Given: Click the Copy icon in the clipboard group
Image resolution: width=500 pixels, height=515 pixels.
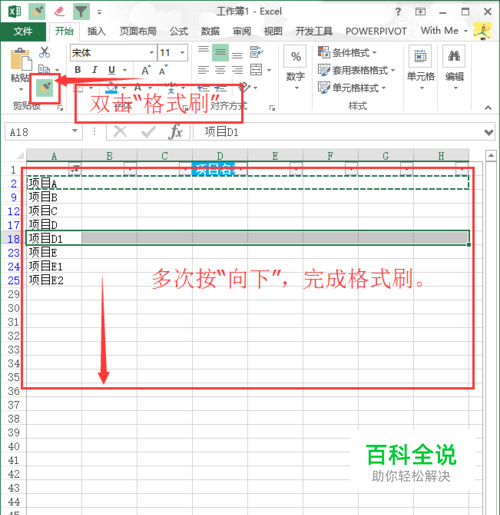Looking at the screenshot, I should (x=44, y=69).
